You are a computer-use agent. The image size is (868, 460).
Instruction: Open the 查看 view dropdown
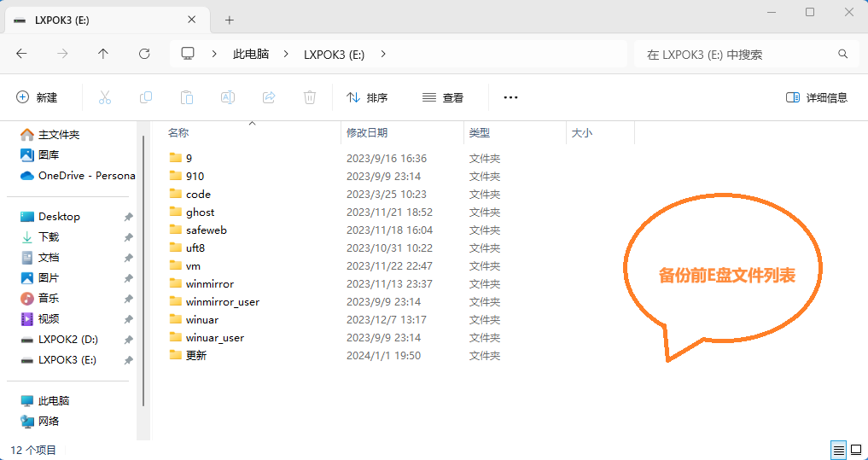pos(443,97)
